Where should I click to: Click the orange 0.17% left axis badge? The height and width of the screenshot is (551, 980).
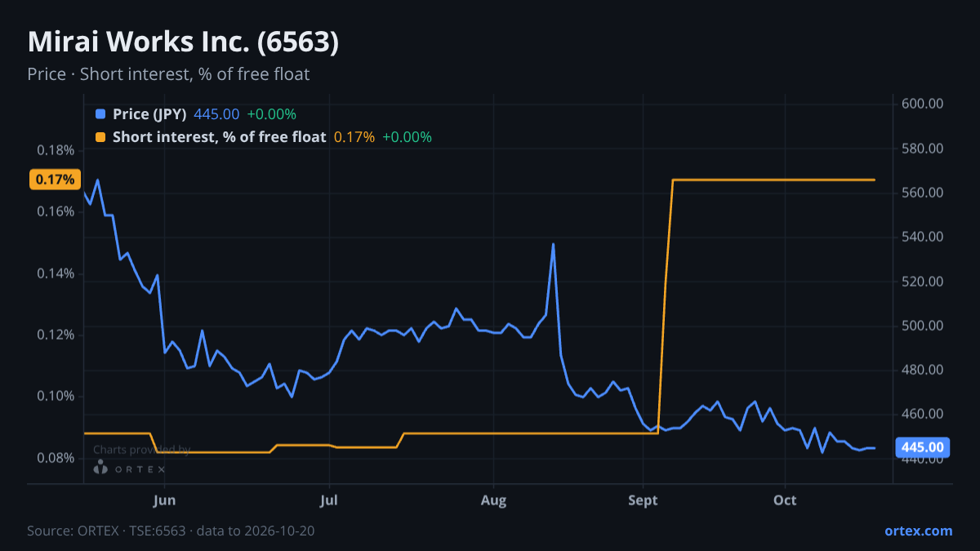pyautogui.click(x=55, y=180)
